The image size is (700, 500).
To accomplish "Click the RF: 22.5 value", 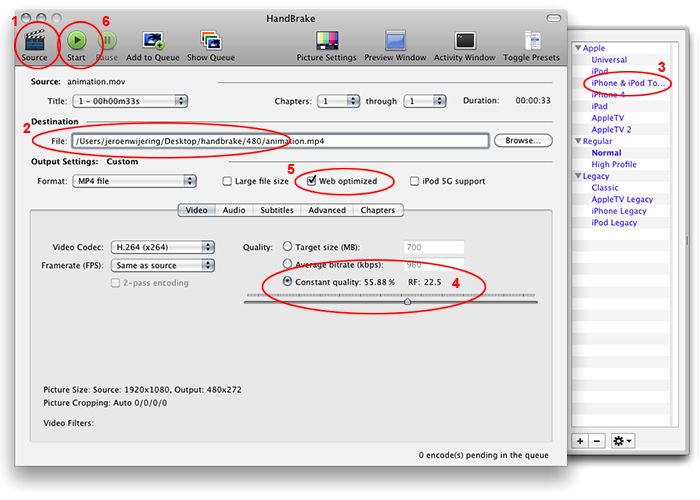I will pos(425,282).
